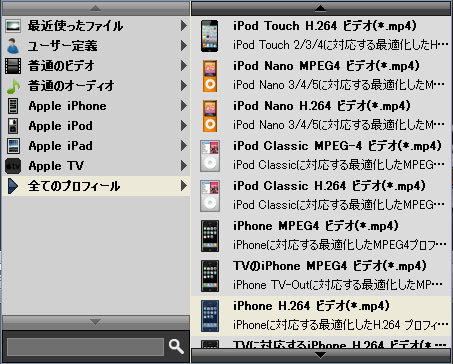Click the iPhone MPEG4 device icon
453x364 pixels.
[x=210, y=236]
